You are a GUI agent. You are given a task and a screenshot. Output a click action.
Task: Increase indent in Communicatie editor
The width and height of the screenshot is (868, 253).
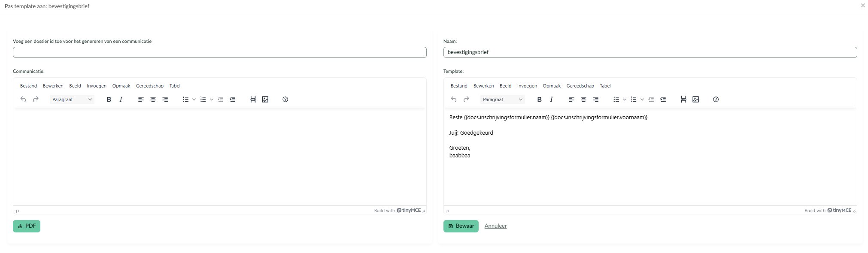pos(233,99)
